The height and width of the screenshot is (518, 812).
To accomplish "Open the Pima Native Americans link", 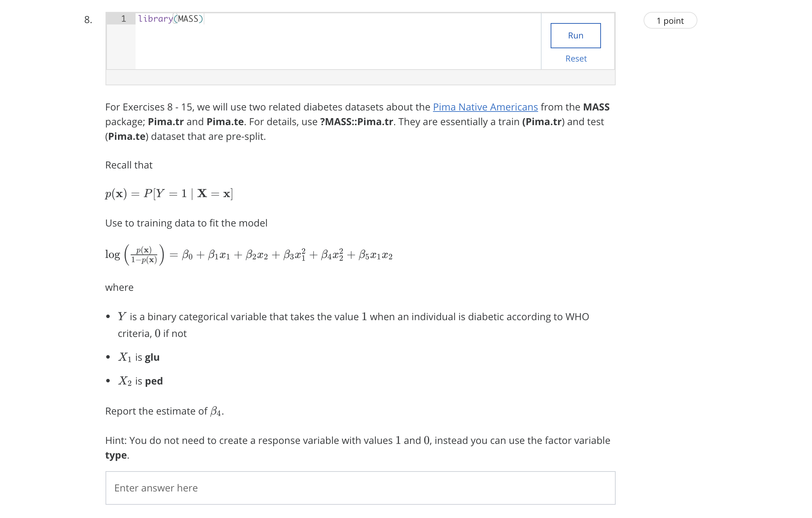I will coord(485,107).
